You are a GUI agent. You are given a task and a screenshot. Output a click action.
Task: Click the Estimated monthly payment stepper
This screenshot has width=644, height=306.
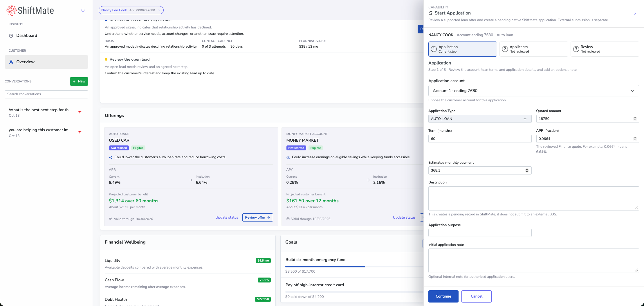click(527, 170)
